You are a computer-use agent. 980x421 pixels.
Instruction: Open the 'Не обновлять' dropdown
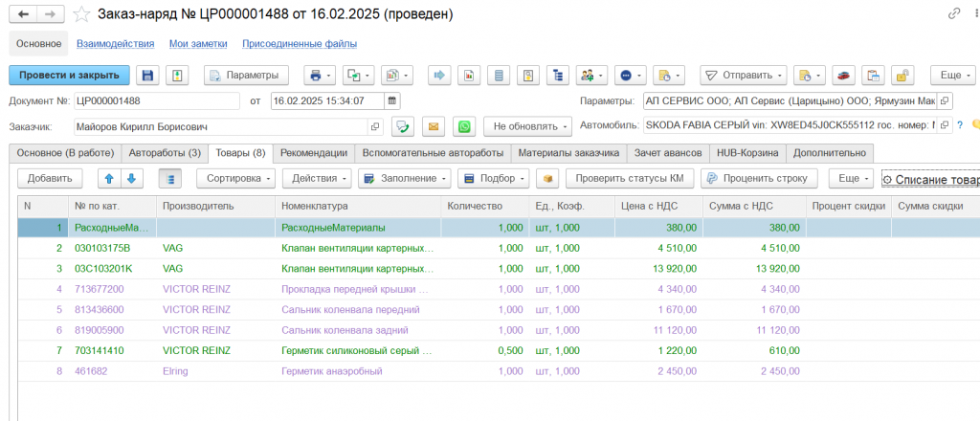(527, 126)
